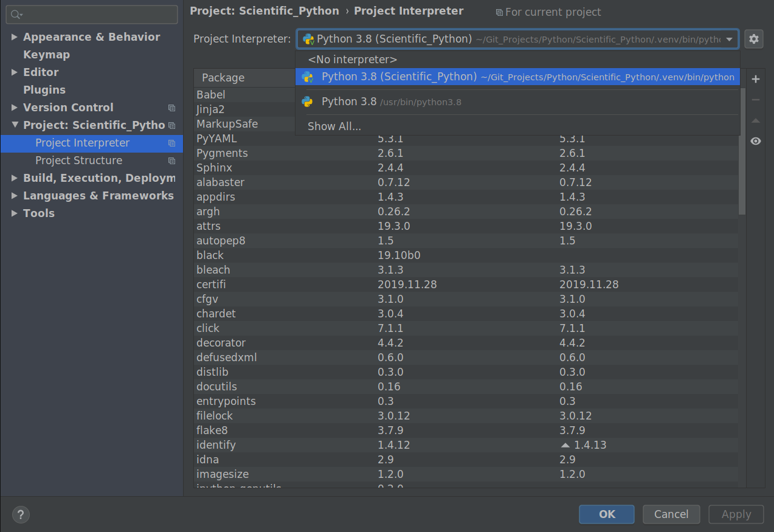This screenshot has height=532, width=774.
Task: Click the copy icon beside Project Interpreter item
Action: click(x=171, y=143)
